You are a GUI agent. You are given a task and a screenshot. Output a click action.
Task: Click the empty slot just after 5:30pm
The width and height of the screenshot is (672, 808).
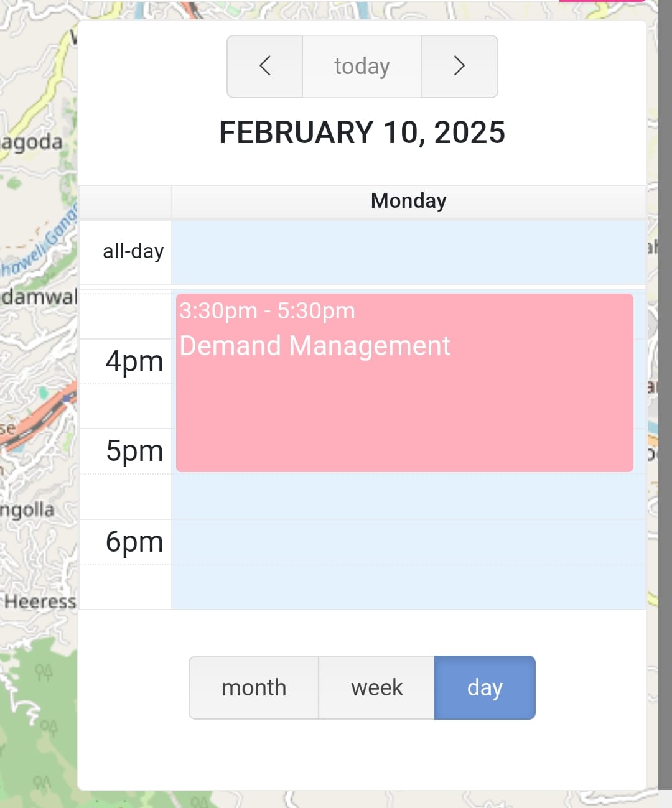[x=408, y=496]
